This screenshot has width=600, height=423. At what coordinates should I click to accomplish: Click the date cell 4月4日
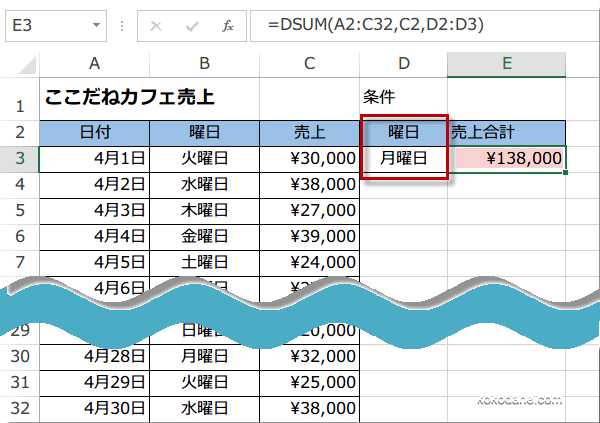click(x=95, y=237)
